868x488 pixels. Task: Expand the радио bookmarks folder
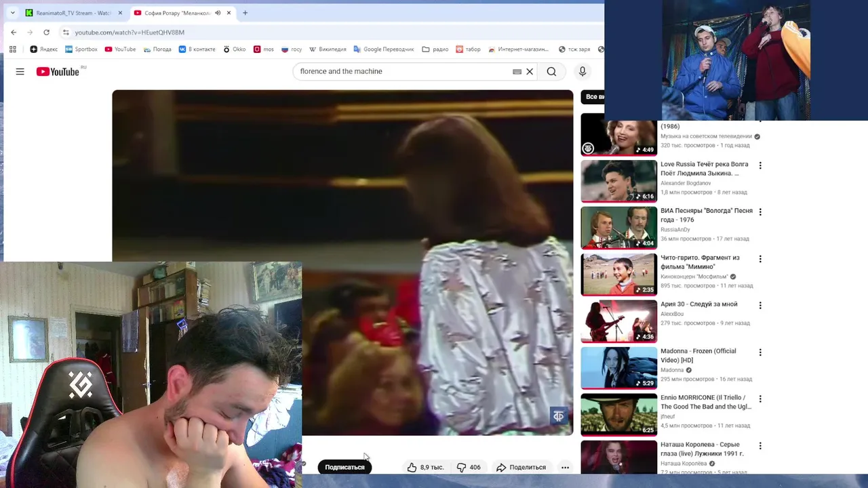(435, 49)
